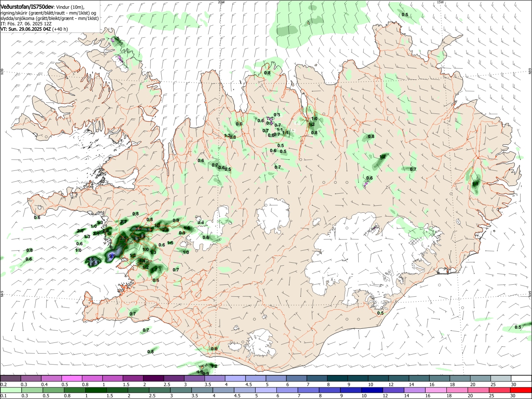Image resolution: width=532 pixels, height=399 pixels.
Task: Click the 3.9 precipitation label
Action: [x=142, y=236]
